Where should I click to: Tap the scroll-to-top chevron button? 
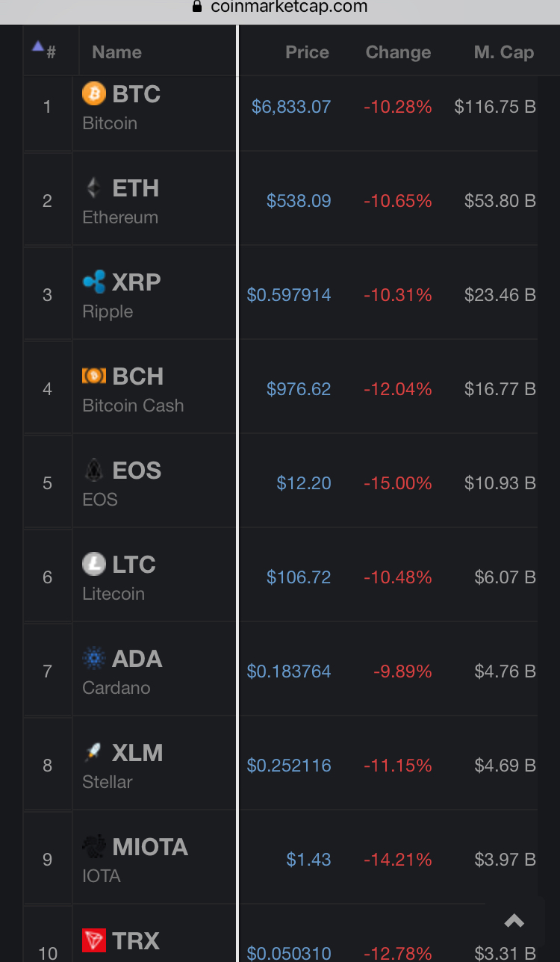tap(514, 921)
